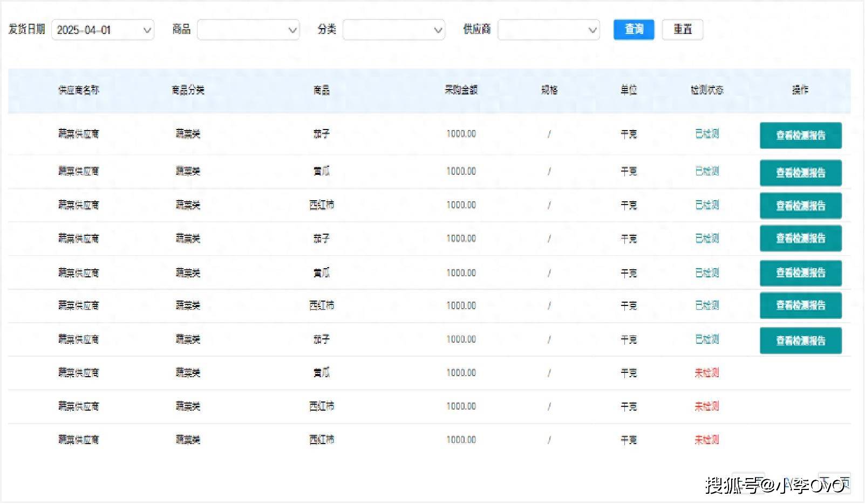Expand the 商品 filter dropdown
The height and width of the screenshot is (504, 865).
[248, 30]
